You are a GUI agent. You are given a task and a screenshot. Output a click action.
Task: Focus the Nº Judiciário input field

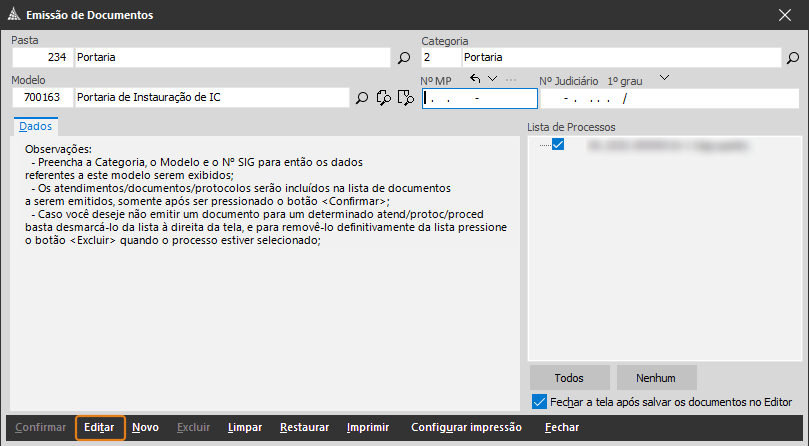click(669, 99)
